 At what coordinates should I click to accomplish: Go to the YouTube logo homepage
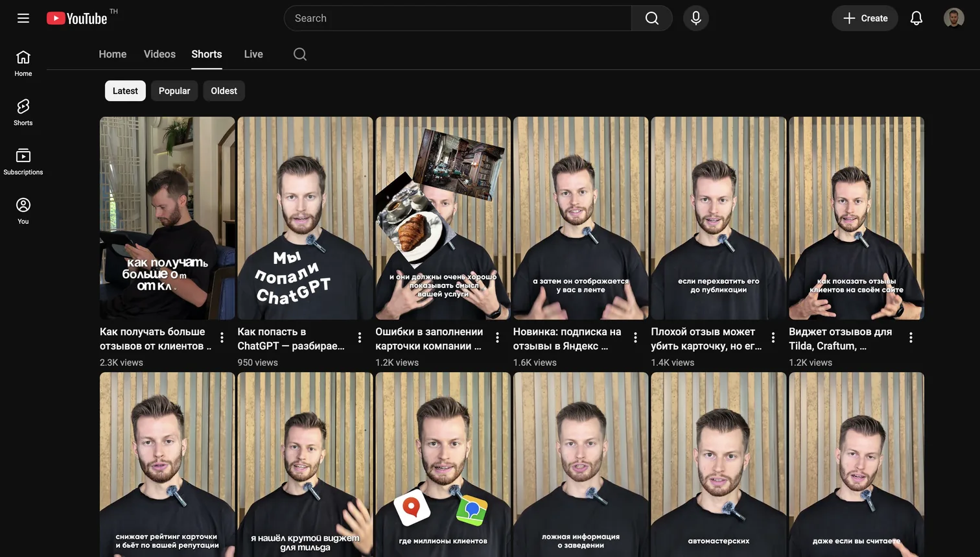(77, 18)
